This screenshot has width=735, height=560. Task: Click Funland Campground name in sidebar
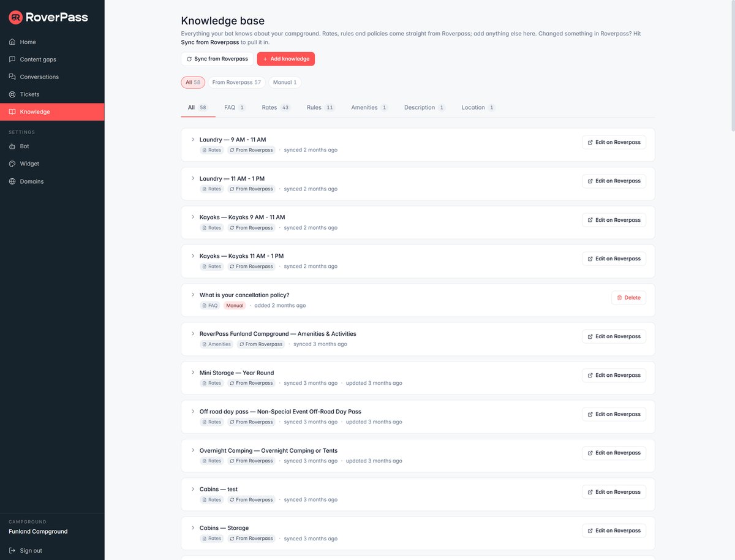[38, 531]
